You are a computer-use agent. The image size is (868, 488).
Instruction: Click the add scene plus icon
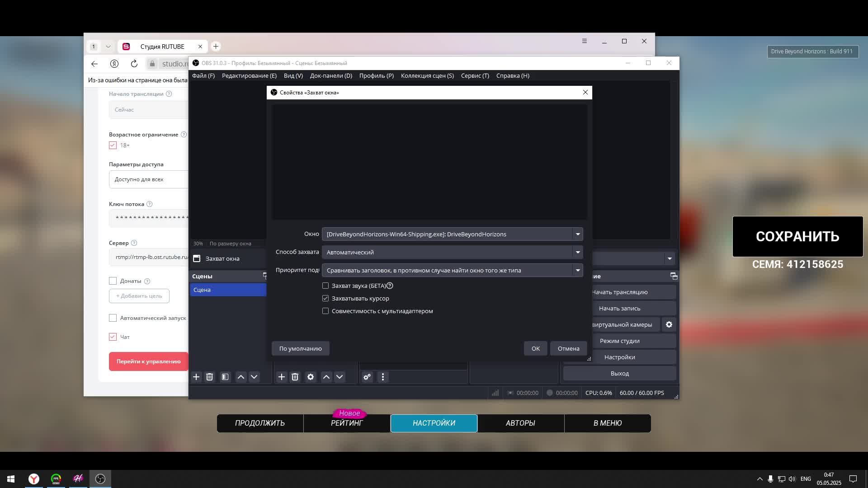click(196, 377)
